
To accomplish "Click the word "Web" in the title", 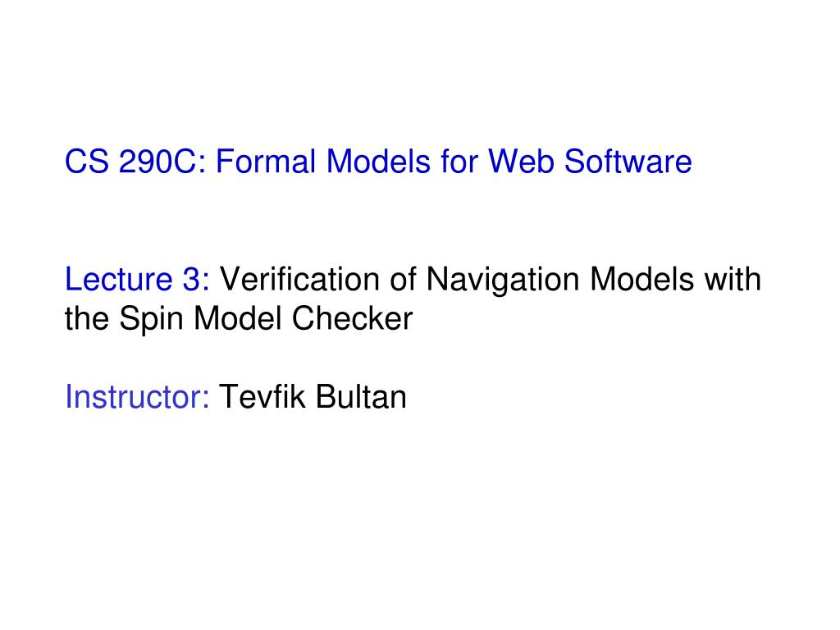I will (x=521, y=162).
